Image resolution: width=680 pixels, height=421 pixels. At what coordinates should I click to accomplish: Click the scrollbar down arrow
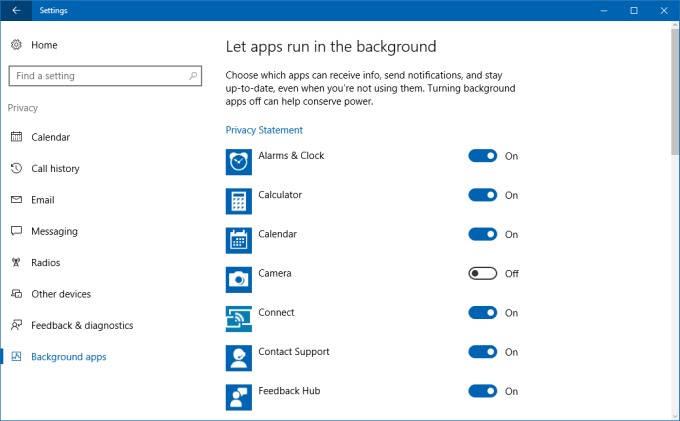click(675, 416)
